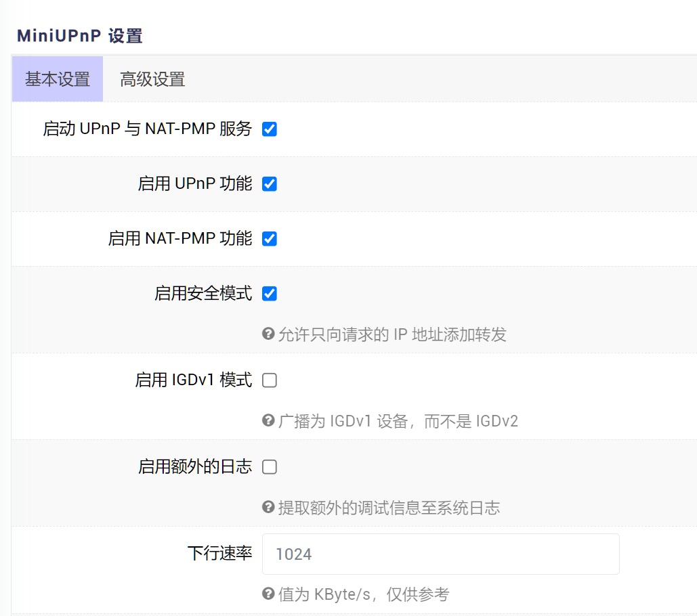This screenshot has height=616, width=697.
Task: Click help icon beside 提取额外的调试信息至系统日志
Action: coord(268,507)
